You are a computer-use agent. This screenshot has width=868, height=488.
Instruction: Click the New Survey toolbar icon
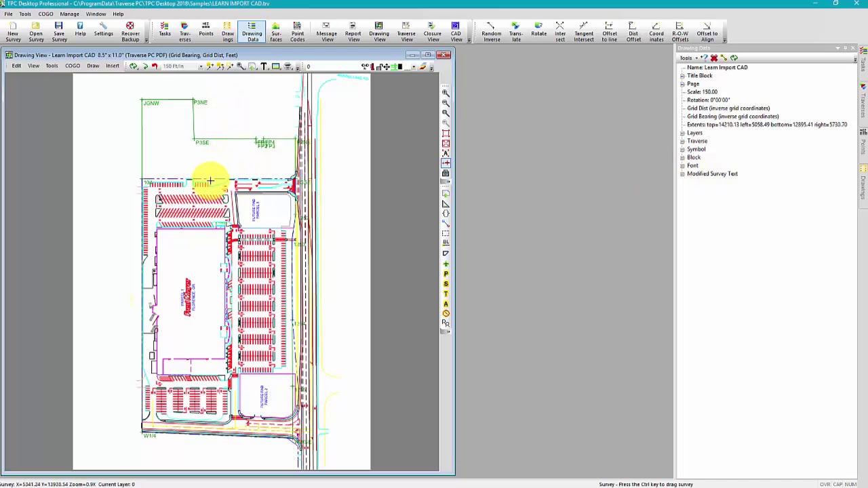(x=13, y=32)
